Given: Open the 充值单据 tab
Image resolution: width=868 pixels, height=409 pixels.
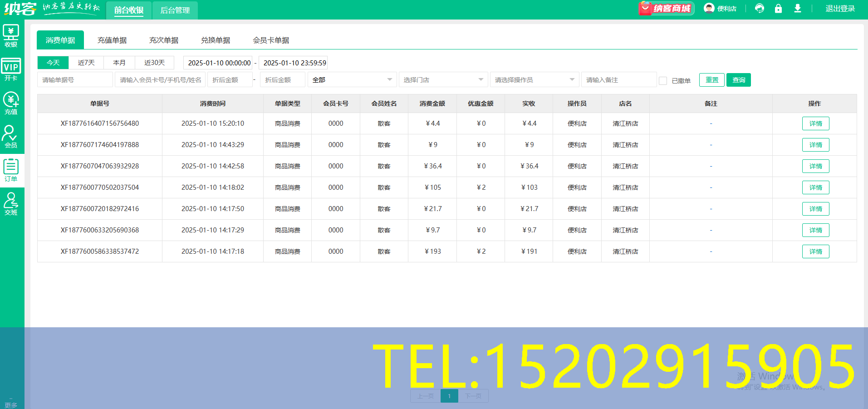Looking at the screenshot, I should coord(113,40).
